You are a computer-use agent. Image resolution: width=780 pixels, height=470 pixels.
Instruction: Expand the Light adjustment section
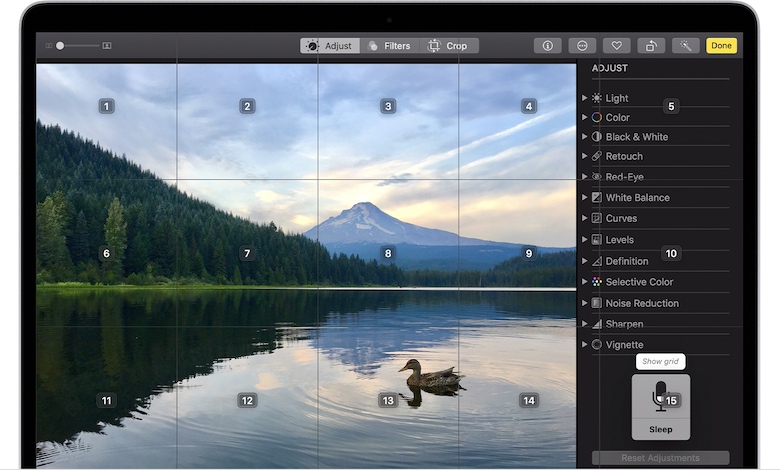click(x=585, y=98)
